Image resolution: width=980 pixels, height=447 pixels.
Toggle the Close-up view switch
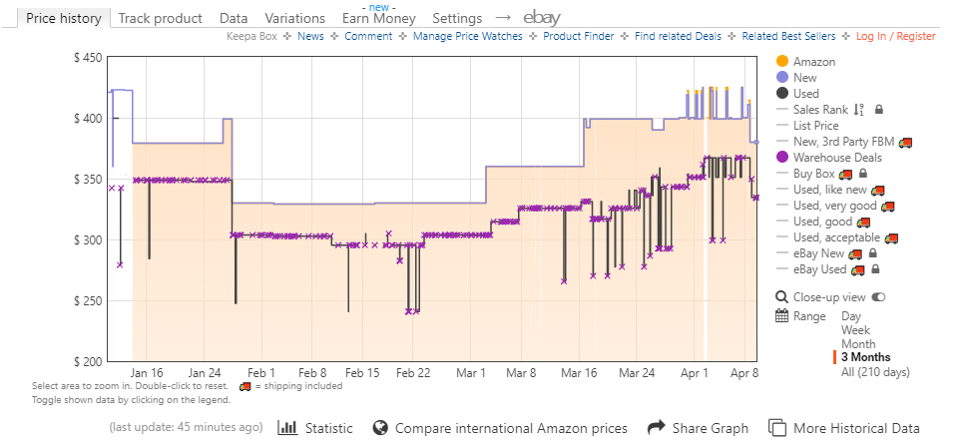point(878,297)
